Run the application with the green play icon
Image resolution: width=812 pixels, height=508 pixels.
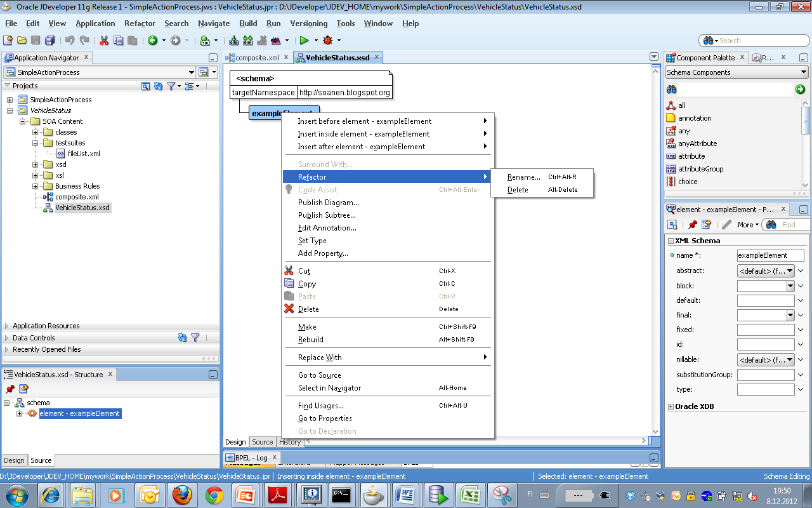click(305, 40)
